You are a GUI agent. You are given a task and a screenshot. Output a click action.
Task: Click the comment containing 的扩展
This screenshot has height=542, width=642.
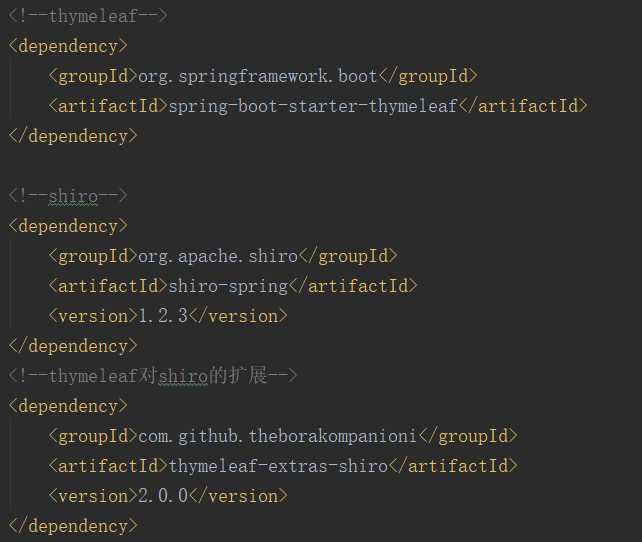pyautogui.click(x=153, y=376)
